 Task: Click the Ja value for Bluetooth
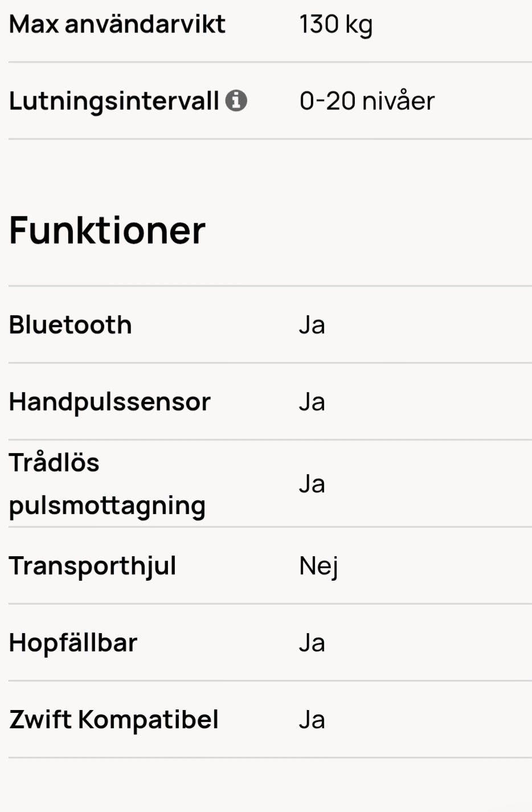click(x=312, y=325)
